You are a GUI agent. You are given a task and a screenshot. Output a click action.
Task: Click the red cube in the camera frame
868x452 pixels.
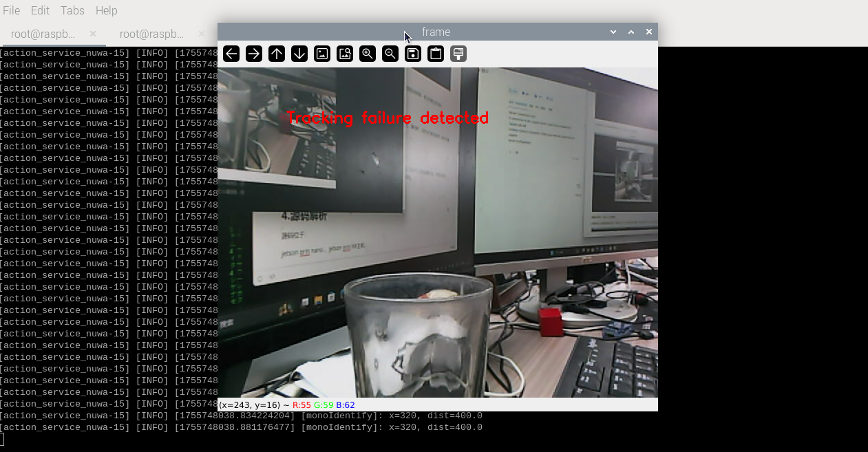point(551,322)
